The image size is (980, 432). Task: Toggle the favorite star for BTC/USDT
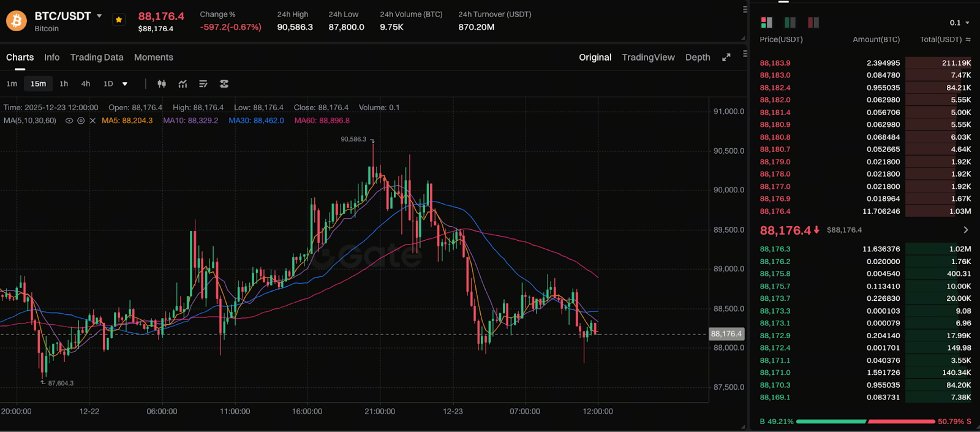119,20
